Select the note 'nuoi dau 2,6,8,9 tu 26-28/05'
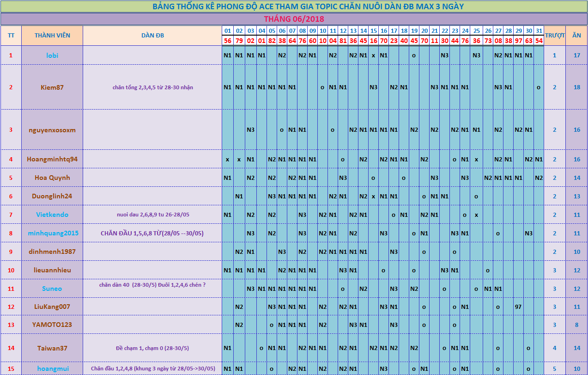 point(152,215)
